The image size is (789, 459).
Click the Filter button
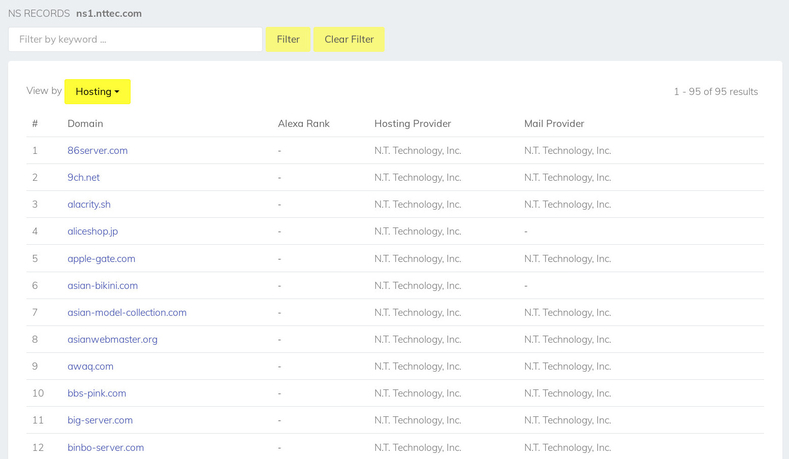tap(288, 39)
